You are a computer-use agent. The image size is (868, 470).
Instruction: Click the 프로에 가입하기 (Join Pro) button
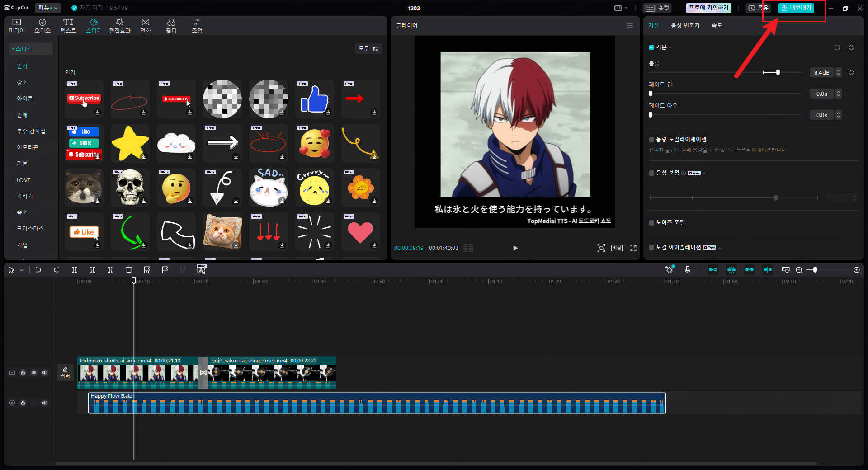tap(708, 8)
